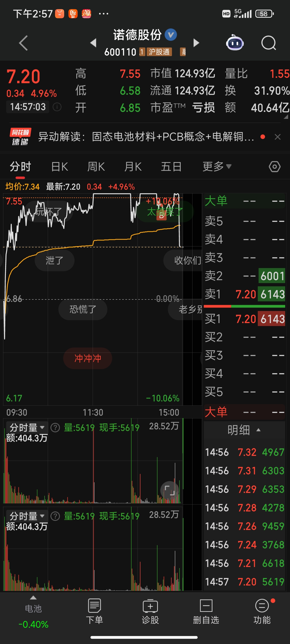Expand quote details corner triangle
The image size is (290, 644).
(286, 117)
